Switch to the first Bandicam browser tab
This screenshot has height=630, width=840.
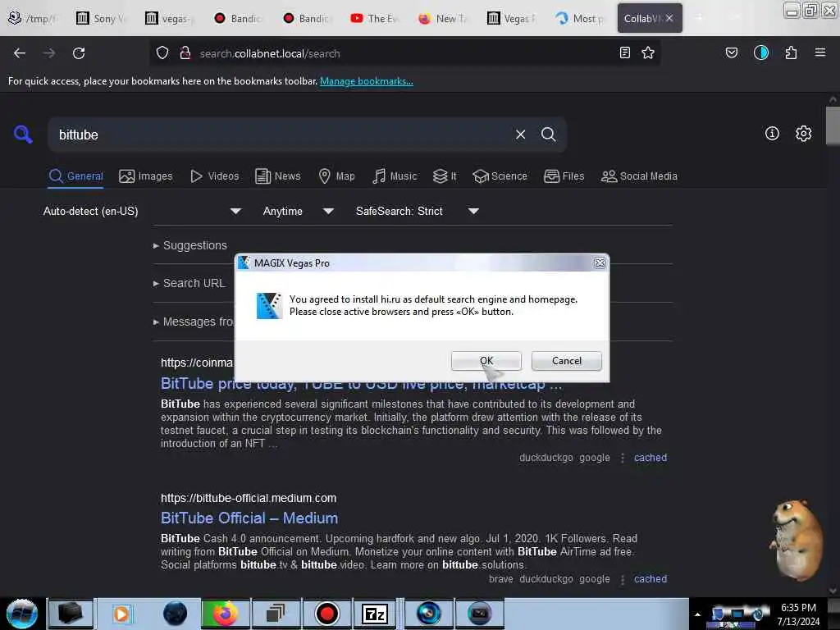coord(238,18)
